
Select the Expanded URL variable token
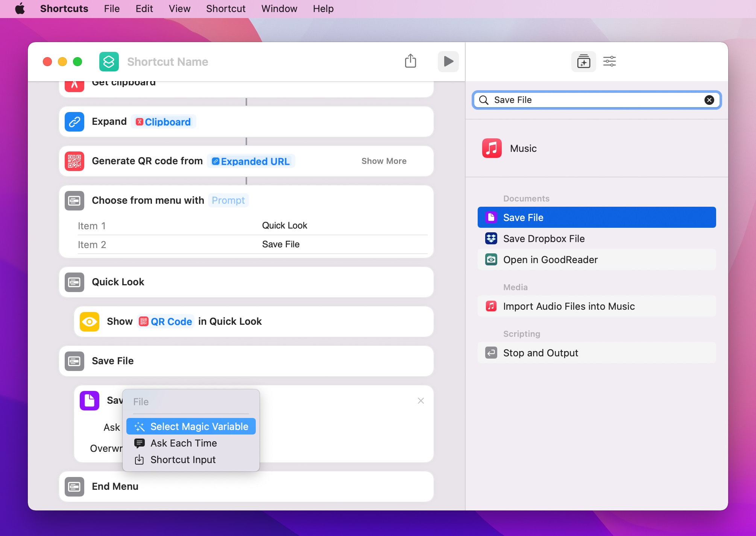tap(251, 161)
